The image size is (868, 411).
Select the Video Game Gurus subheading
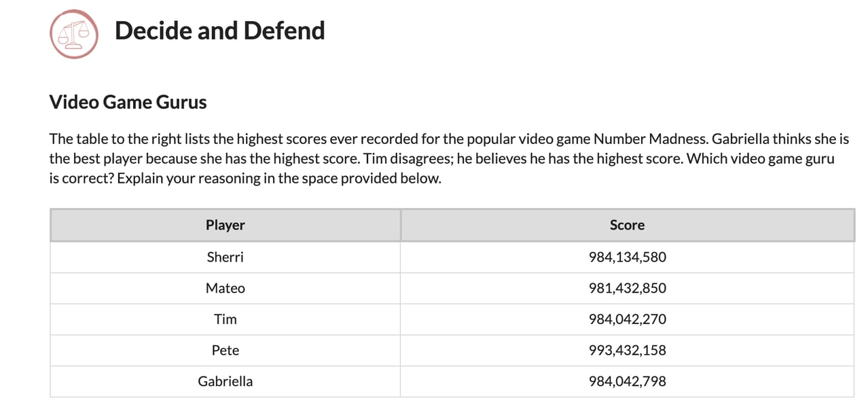pyautogui.click(x=128, y=103)
